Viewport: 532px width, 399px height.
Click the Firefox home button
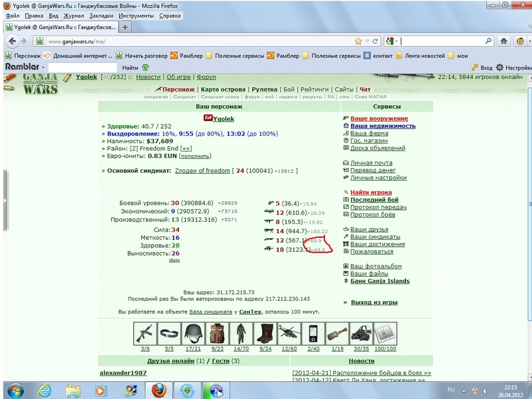pos(504,41)
